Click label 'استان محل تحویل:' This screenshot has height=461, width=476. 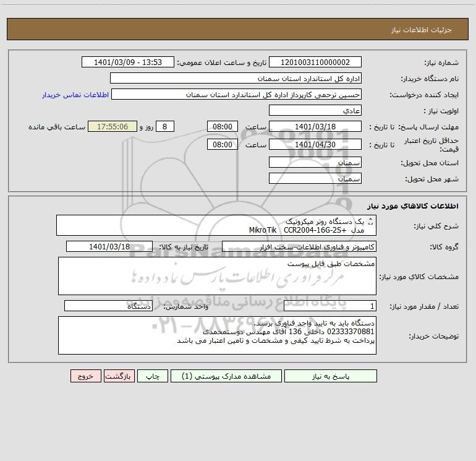tap(430, 163)
